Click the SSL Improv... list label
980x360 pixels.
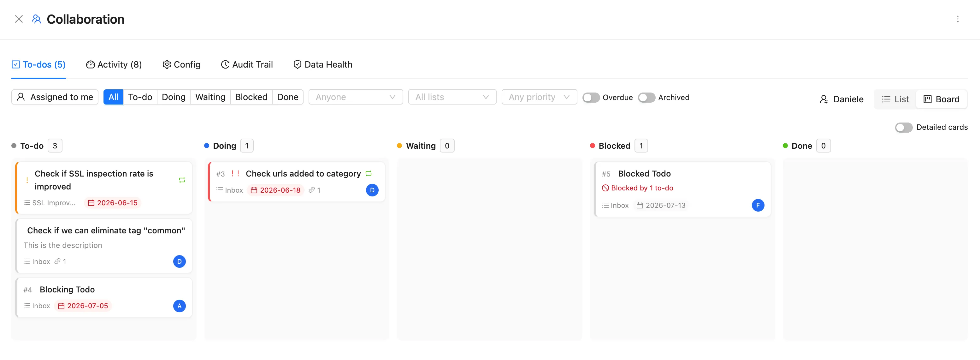point(50,203)
